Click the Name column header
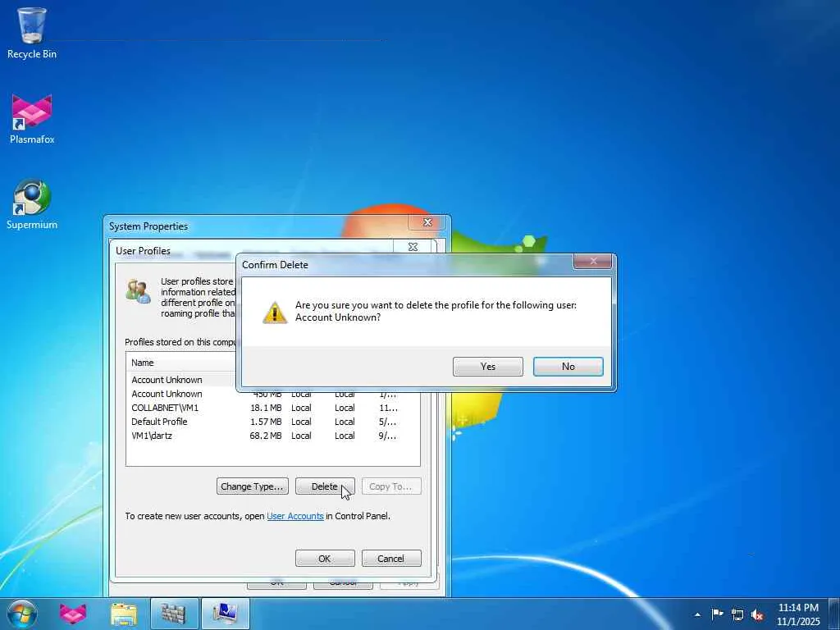 pyautogui.click(x=181, y=363)
